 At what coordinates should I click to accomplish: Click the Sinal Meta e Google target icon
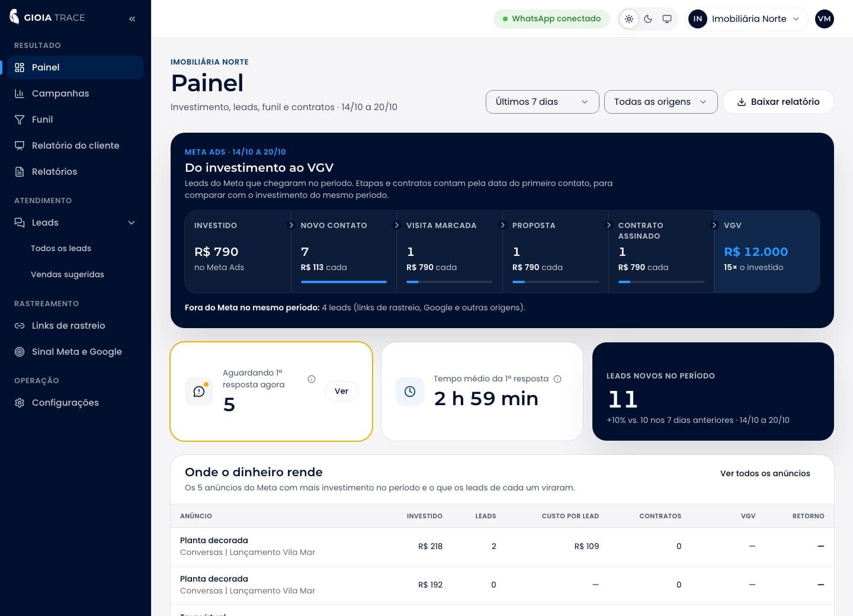[x=20, y=352]
